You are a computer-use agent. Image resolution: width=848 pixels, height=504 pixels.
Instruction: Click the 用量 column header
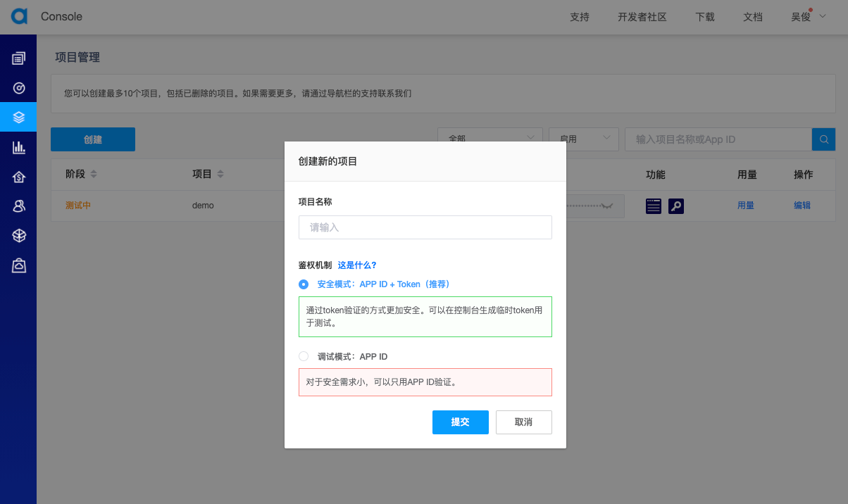coord(747,175)
